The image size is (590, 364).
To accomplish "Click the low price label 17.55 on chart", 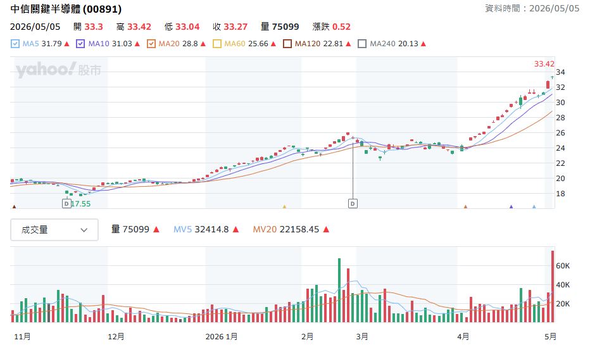I will pyautogui.click(x=81, y=204).
